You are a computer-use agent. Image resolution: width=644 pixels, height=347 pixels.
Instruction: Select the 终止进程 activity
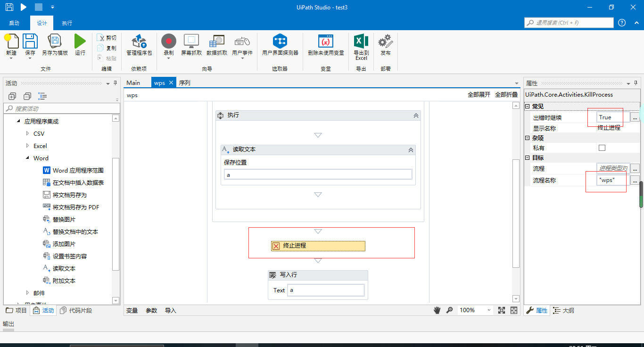(x=318, y=246)
